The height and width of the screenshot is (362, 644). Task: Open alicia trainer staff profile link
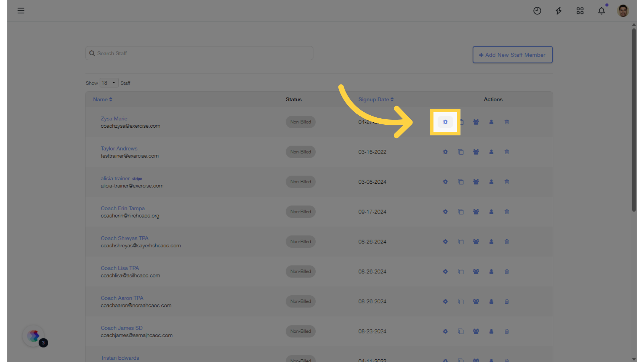(x=115, y=178)
